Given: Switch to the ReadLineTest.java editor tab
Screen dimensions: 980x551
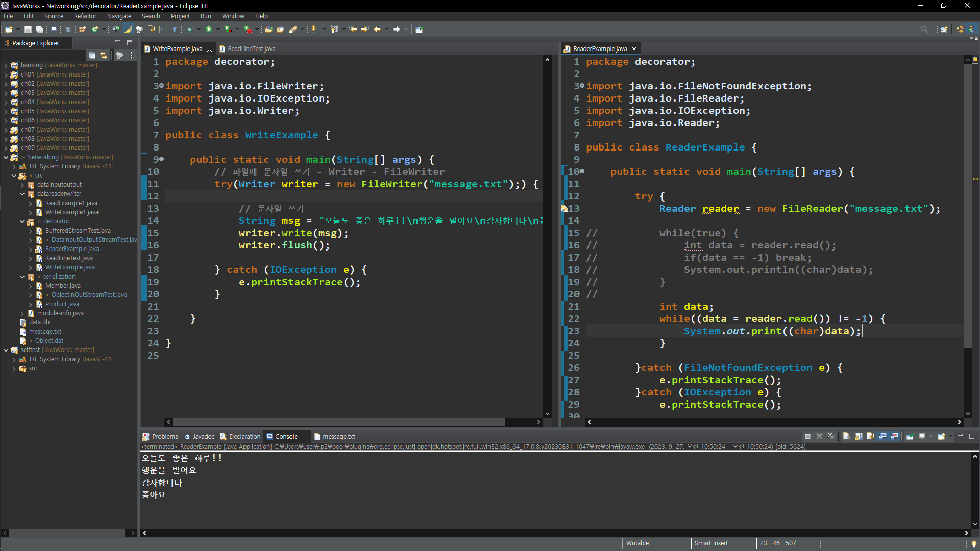Looking at the screenshot, I should click(x=251, y=49).
